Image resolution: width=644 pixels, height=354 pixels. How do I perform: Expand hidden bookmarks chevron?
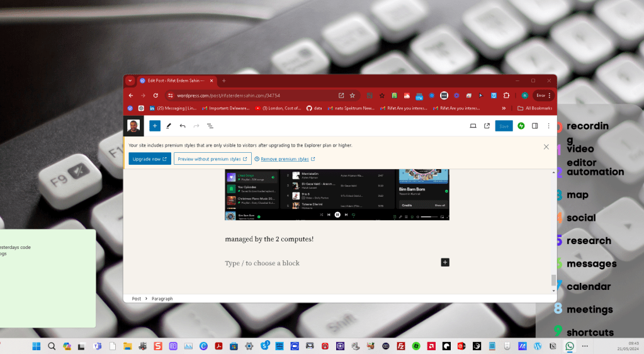pos(504,108)
